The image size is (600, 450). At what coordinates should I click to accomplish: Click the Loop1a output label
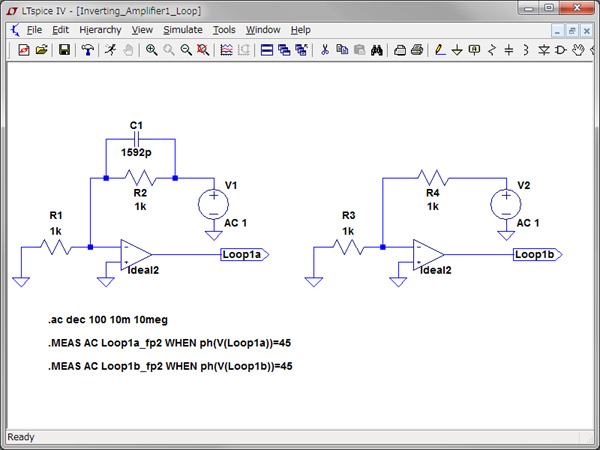point(244,255)
